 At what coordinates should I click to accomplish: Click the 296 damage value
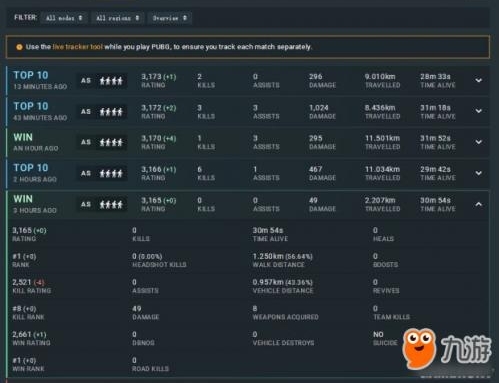pos(316,77)
